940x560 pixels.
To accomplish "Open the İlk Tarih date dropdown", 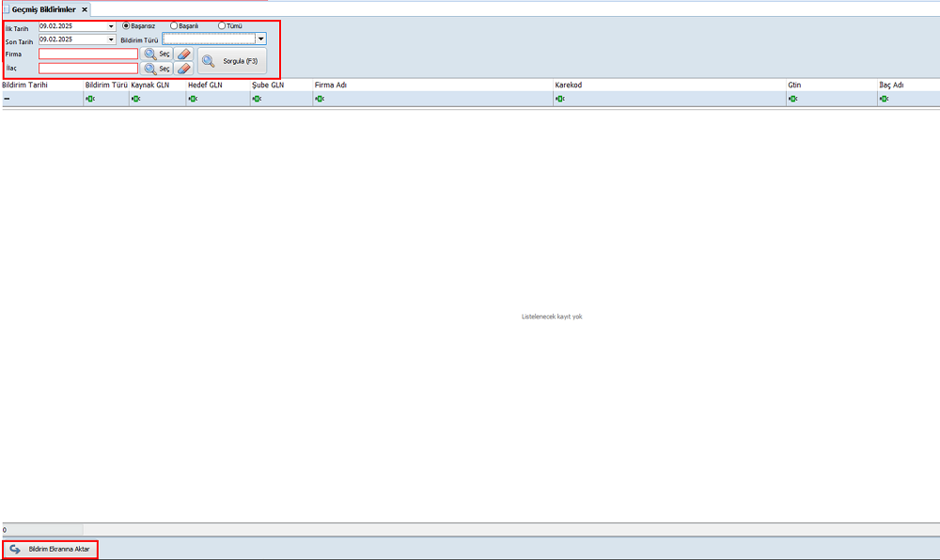I will click(111, 26).
